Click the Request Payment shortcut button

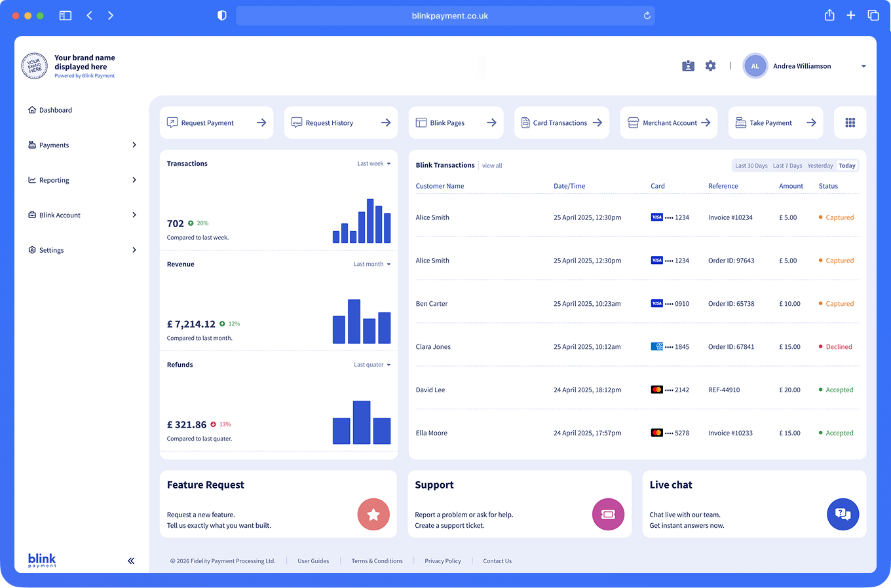(x=216, y=123)
